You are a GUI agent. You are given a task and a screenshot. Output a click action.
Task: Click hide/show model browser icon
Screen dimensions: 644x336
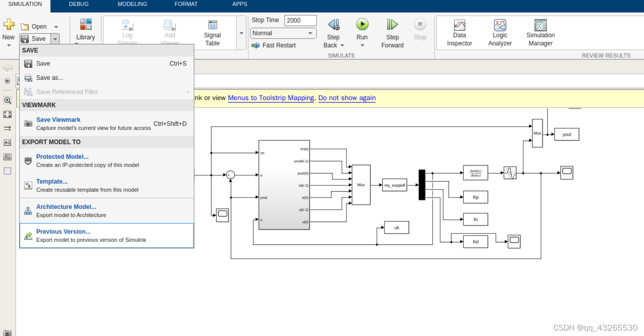7,81
